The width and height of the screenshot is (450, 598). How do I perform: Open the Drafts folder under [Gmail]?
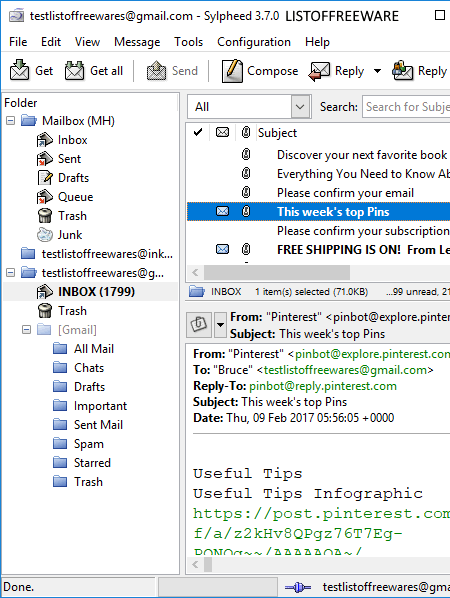point(89,387)
